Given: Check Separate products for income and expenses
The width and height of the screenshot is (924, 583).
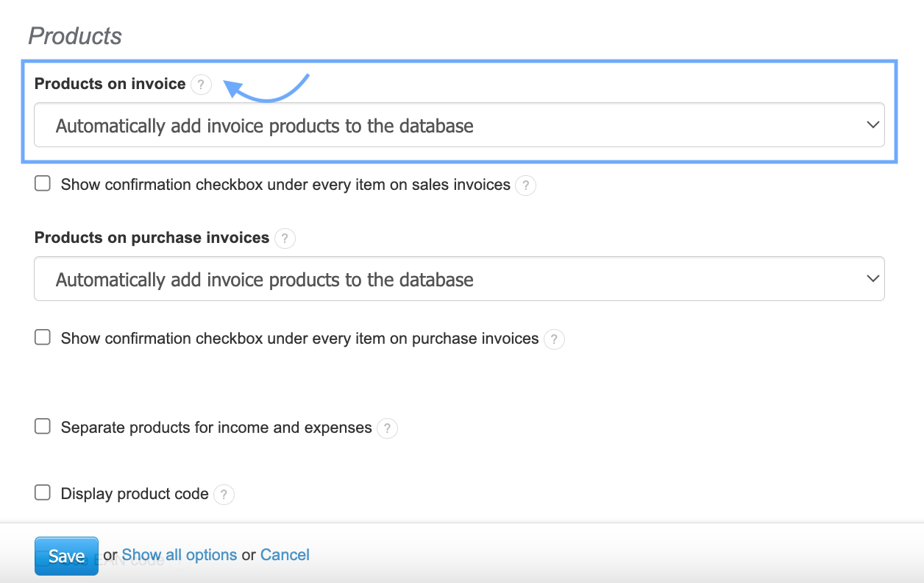Looking at the screenshot, I should 43,427.
